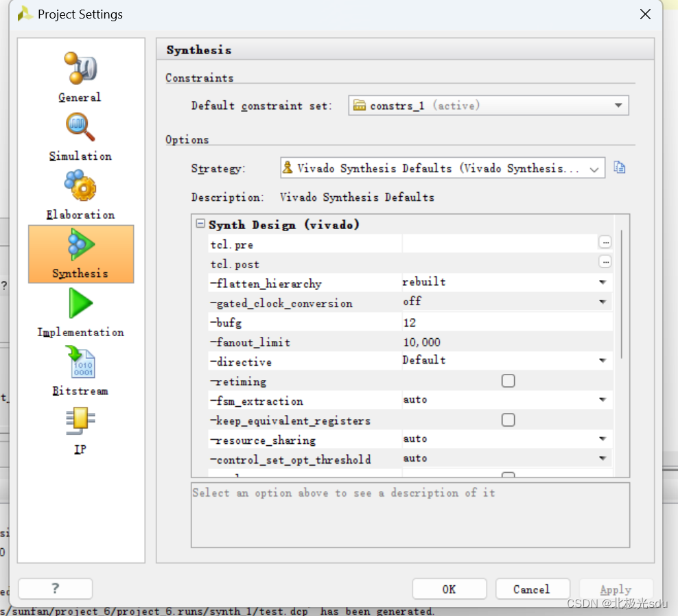Click the Vivado logo in title bar
678x616 pixels.
[x=24, y=14]
